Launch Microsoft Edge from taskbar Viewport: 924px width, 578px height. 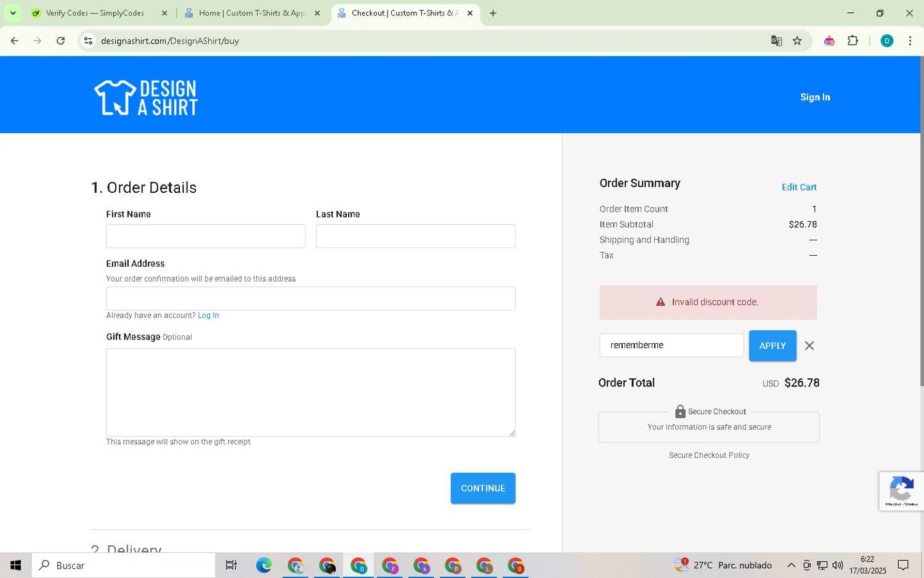[264, 565]
